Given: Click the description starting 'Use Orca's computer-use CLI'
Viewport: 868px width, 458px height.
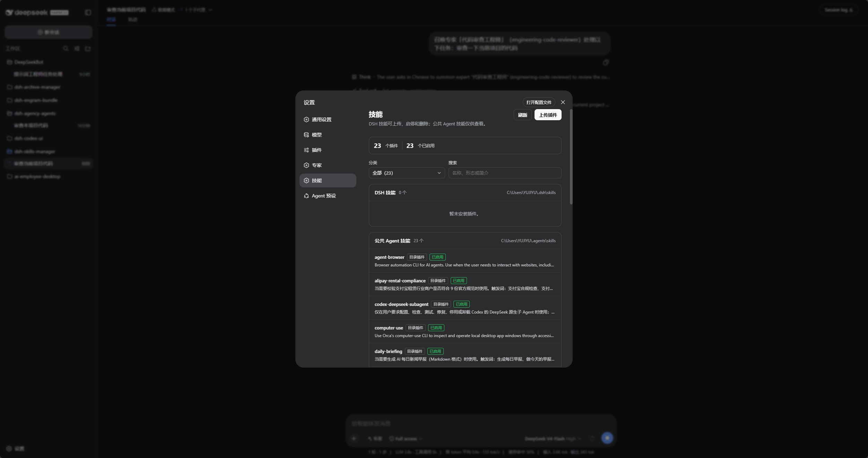Looking at the screenshot, I should pyautogui.click(x=464, y=336).
